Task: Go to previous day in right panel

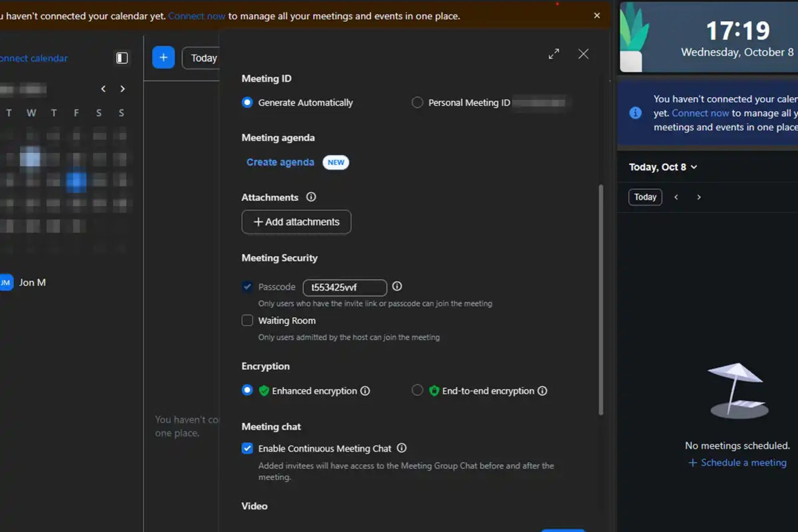Action: point(676,197)
